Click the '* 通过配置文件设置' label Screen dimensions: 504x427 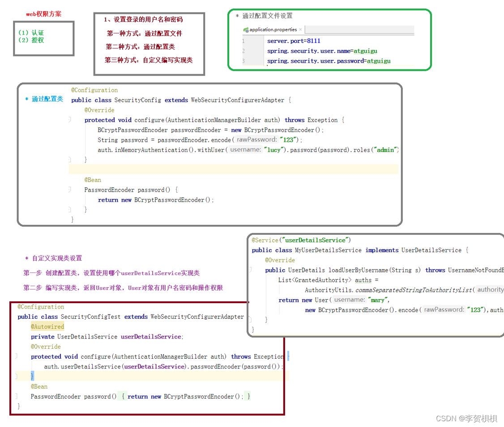pos(264,16)
